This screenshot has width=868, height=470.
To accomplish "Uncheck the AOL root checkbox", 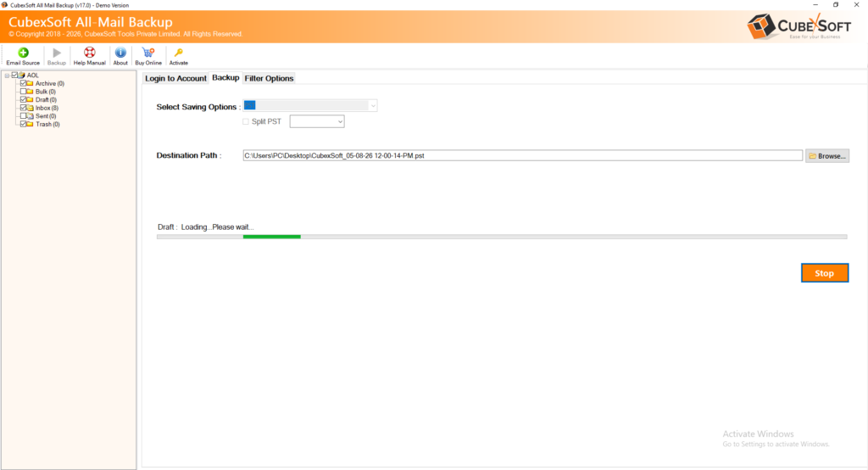I will coord(15,75).
